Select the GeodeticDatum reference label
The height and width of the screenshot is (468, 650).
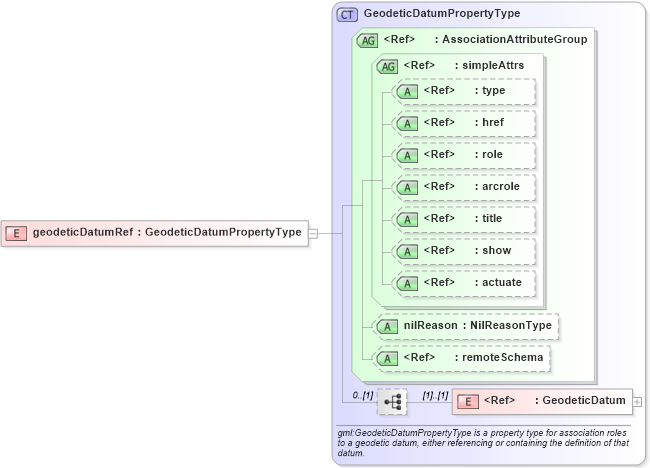tap(555, 400)
